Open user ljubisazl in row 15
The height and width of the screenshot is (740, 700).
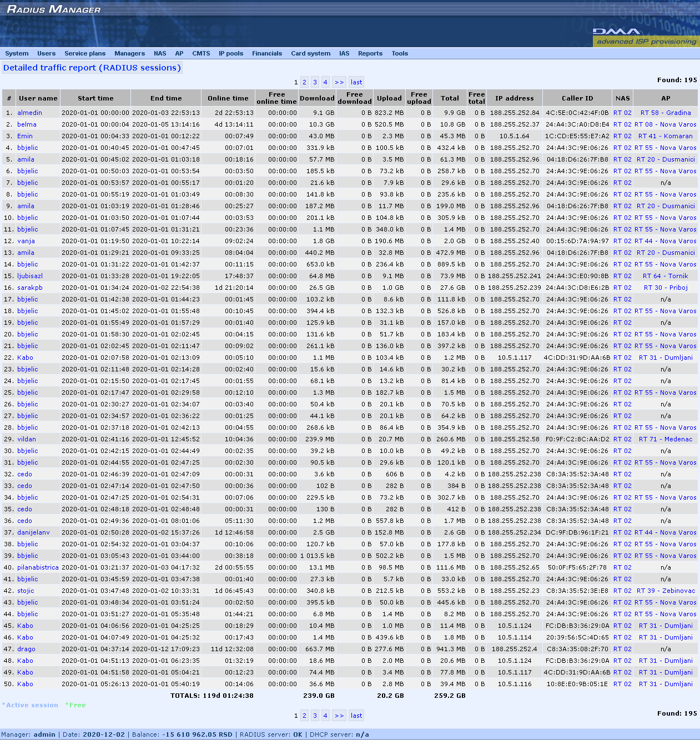30,276
